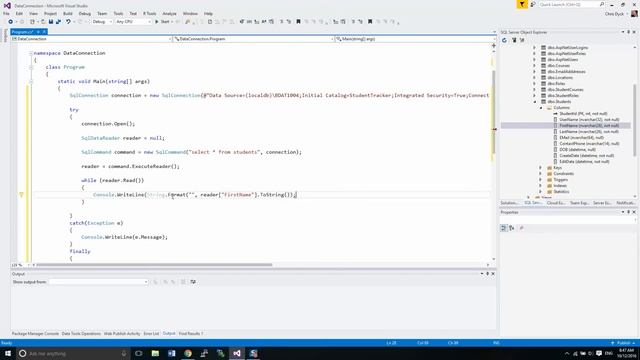Click the Chris Dyck account name

pyautogui.click(x=614, y=14)
